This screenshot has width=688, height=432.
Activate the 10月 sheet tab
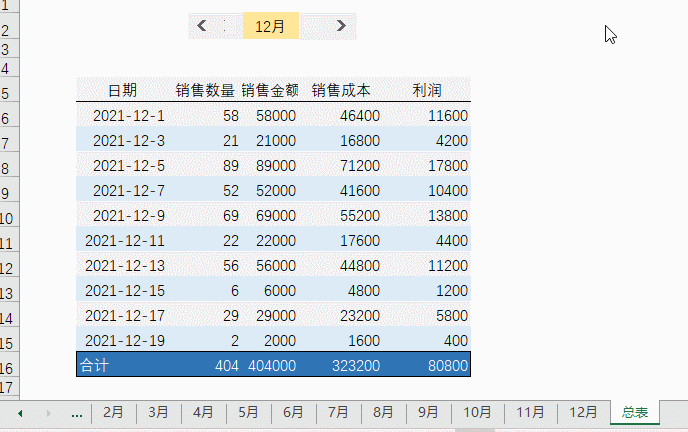(477, 412)
